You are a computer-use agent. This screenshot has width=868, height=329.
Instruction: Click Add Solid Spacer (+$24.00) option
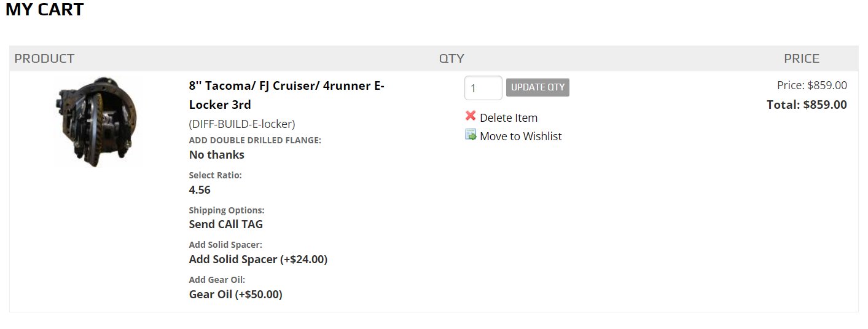[258, 259]
